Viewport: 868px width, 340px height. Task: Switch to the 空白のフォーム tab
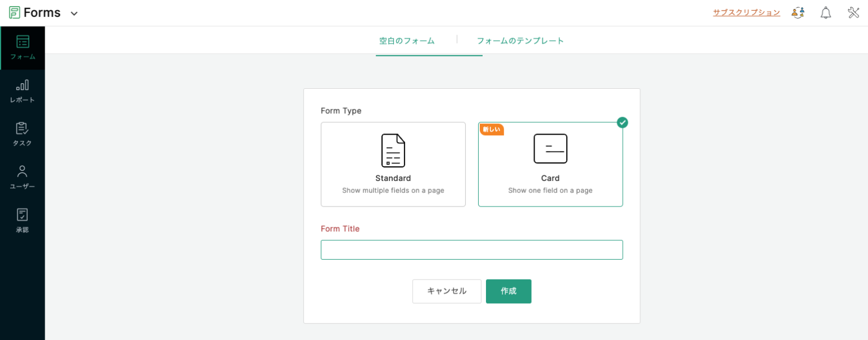(x=407, y=41)
